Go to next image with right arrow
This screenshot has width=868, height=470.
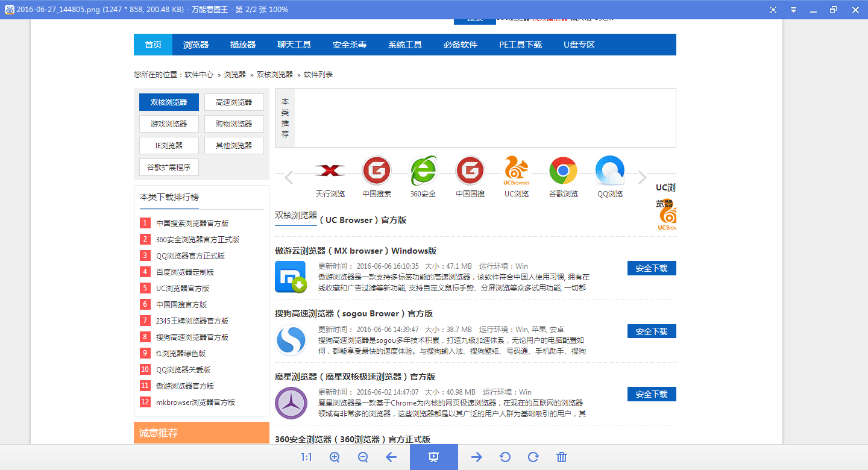[477, 457]
